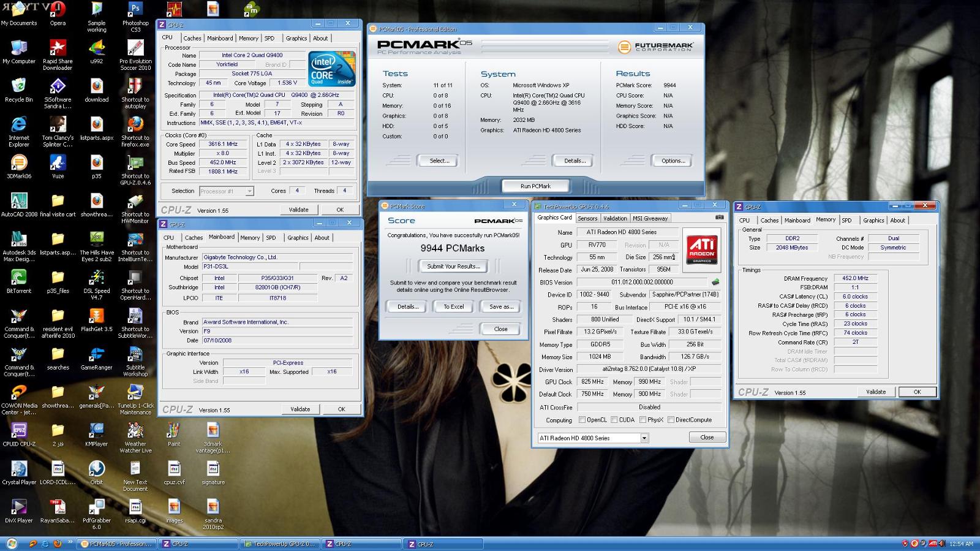Click Validate in top CPU-Z window
Screen dimensions: 980x551
tap(299, 210)
